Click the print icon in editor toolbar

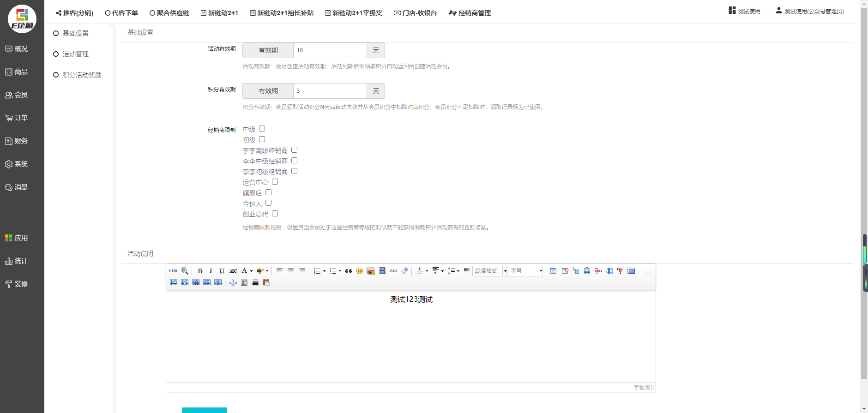click(x=255, y=282)
